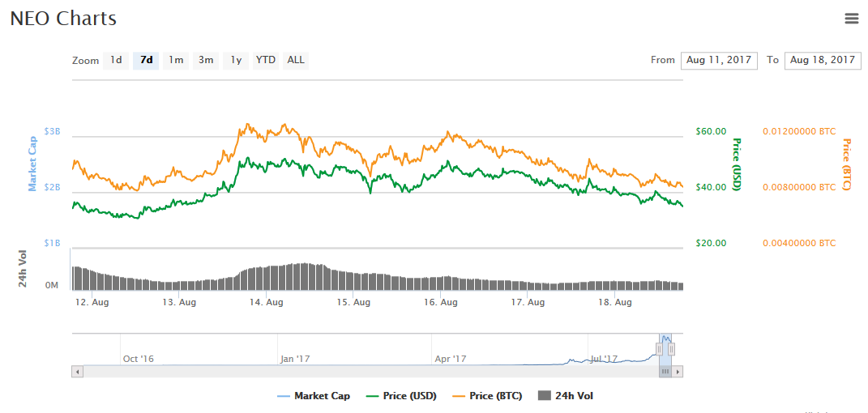Click the 13. Aug x-axis label

tap(179, 302)
